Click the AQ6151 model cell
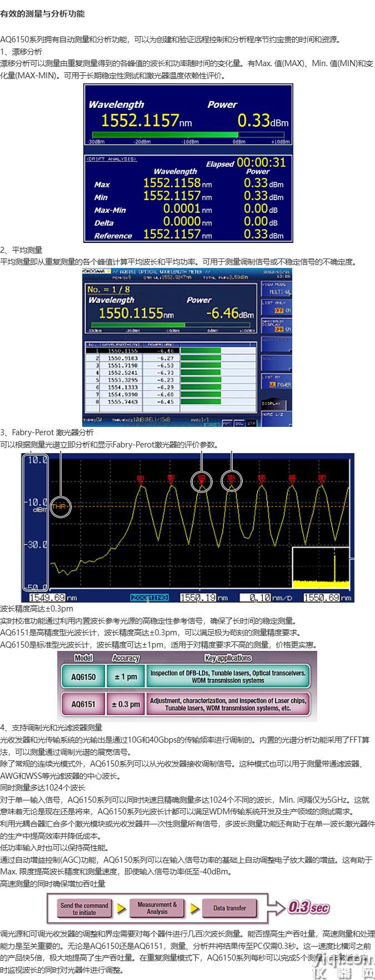The width and height of the screenshot is (375, 980). tap(83, 704)
